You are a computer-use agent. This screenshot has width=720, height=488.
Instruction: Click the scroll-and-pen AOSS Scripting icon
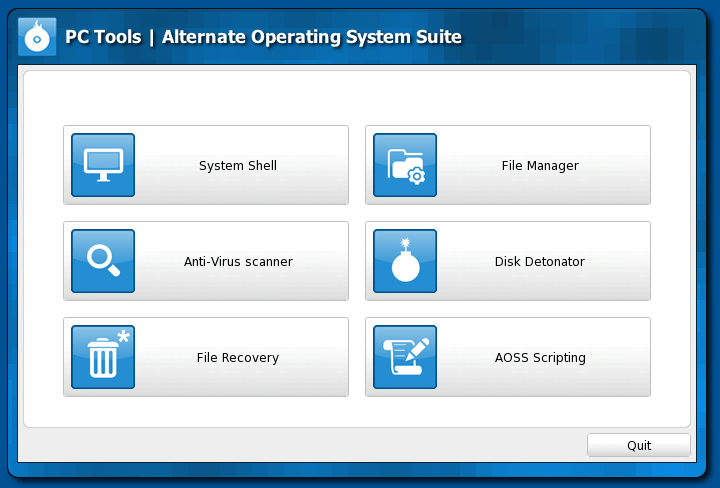click(405, 357)
